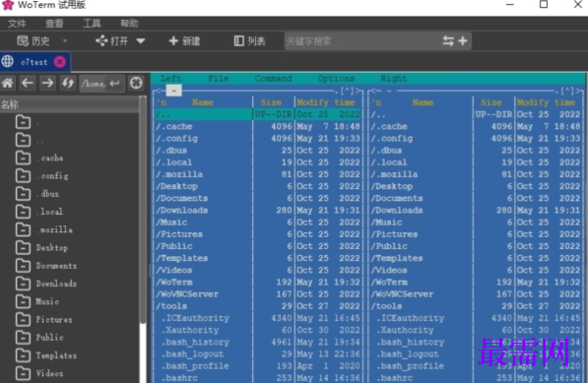Click the 新建 new session button
This screenshot has width=588, height=383.
point(184,40)
